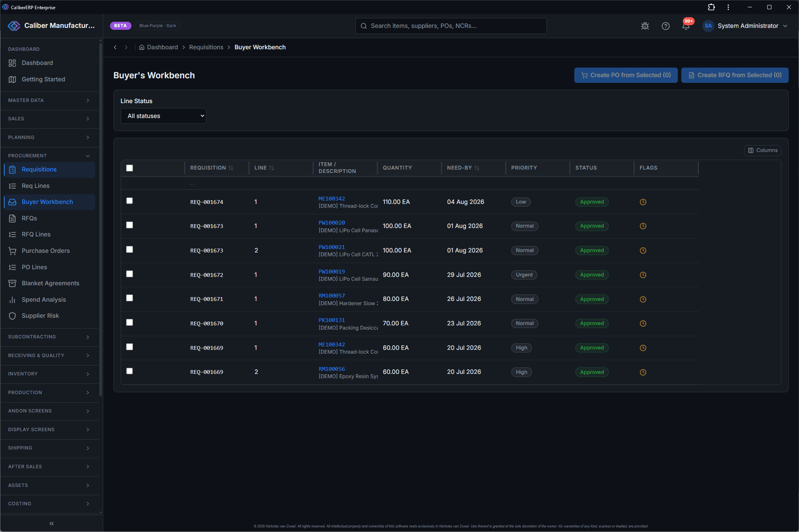Select checkbox for REQ-001669 line 2

pyautogui.click(x=130, y=371)
